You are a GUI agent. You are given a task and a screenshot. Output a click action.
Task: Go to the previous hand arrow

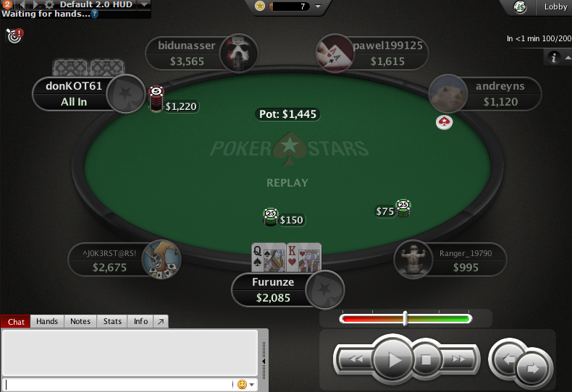[x=508, y=359]
